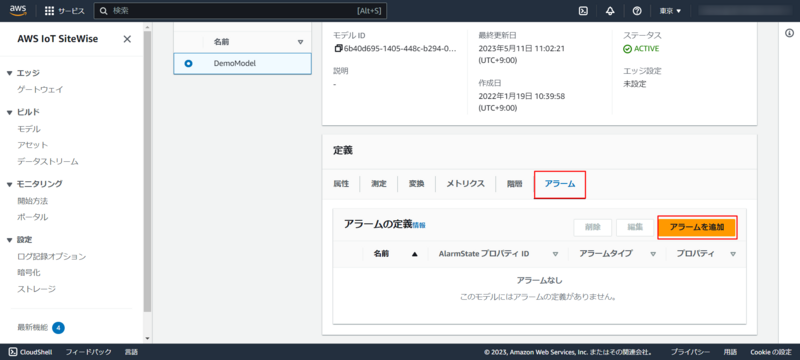Open ログ記録オプション in sidebar
The width and height of the screenshot is (800, 360).
(52, 256)
